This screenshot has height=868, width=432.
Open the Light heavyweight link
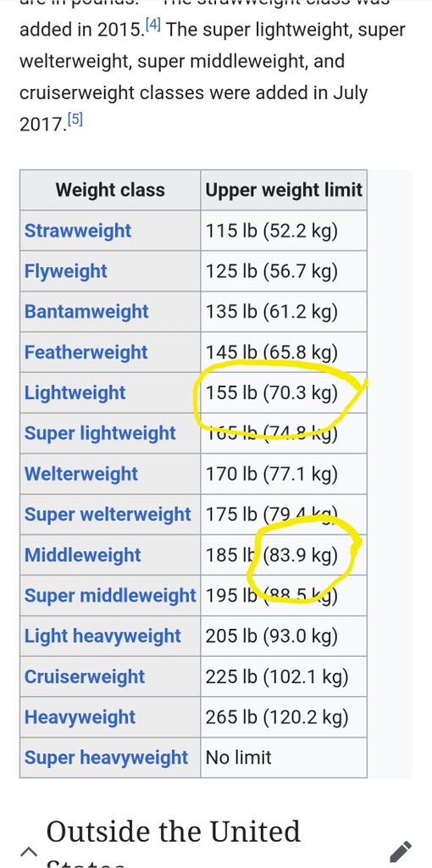click(x=102, y=636)
